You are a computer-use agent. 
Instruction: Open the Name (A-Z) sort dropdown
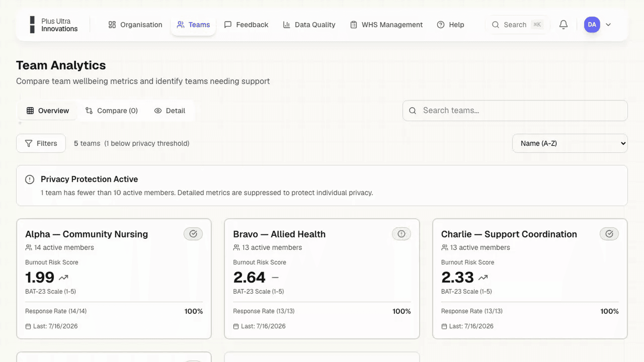click(570, 143)
